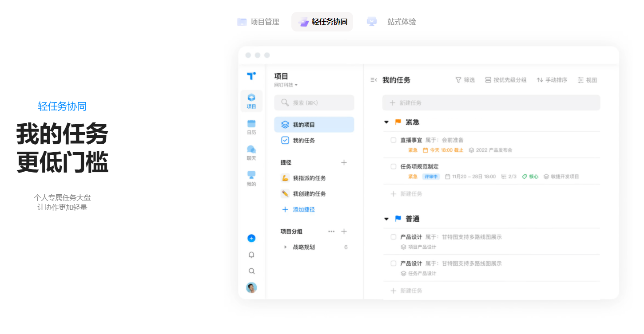The width and height of the screenshot is (644, 334).
Task: Switch to the 项目管理 tab
Action: [x=258, y=22]
